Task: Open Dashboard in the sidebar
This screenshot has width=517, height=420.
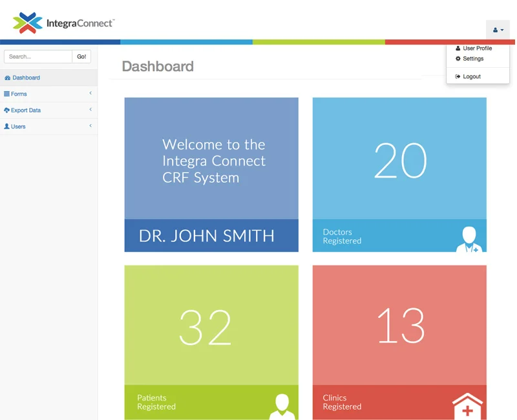Action: (49, 78)
